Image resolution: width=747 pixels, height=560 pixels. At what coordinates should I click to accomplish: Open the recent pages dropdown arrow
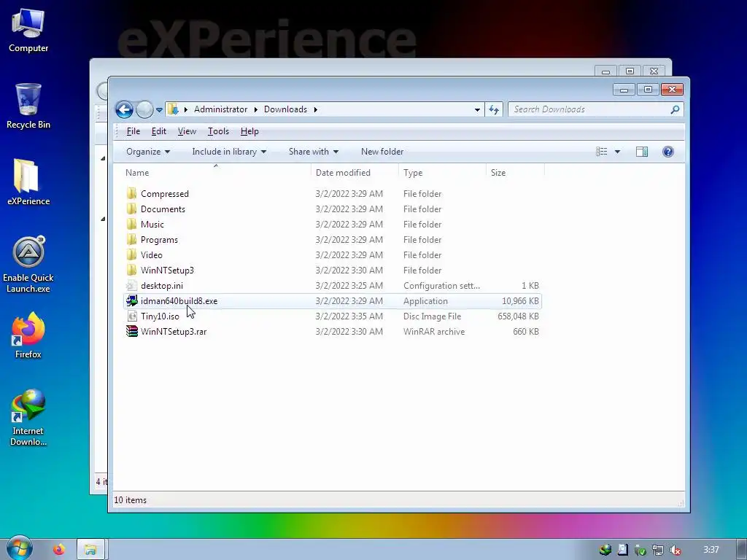159,110
